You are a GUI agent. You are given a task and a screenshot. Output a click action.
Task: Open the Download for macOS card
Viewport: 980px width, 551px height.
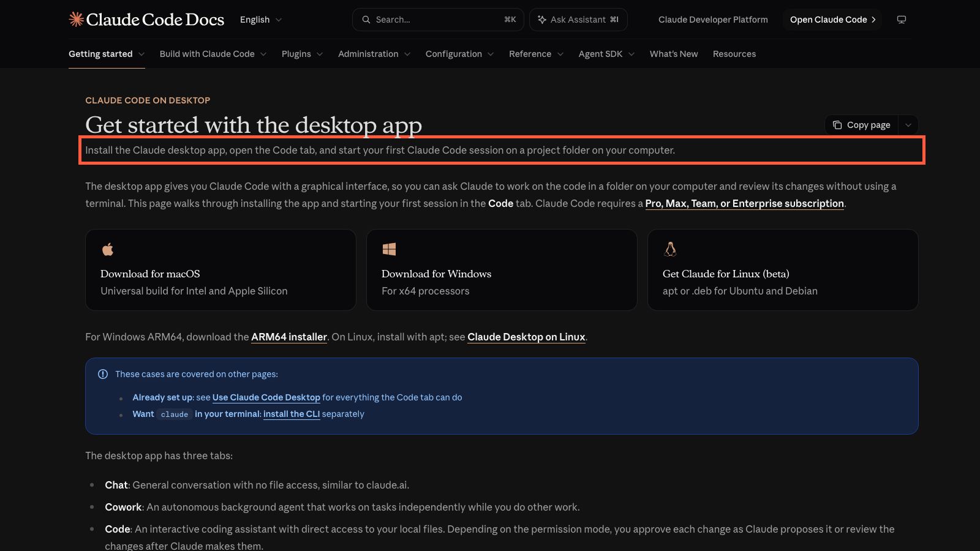click(221, 270)
